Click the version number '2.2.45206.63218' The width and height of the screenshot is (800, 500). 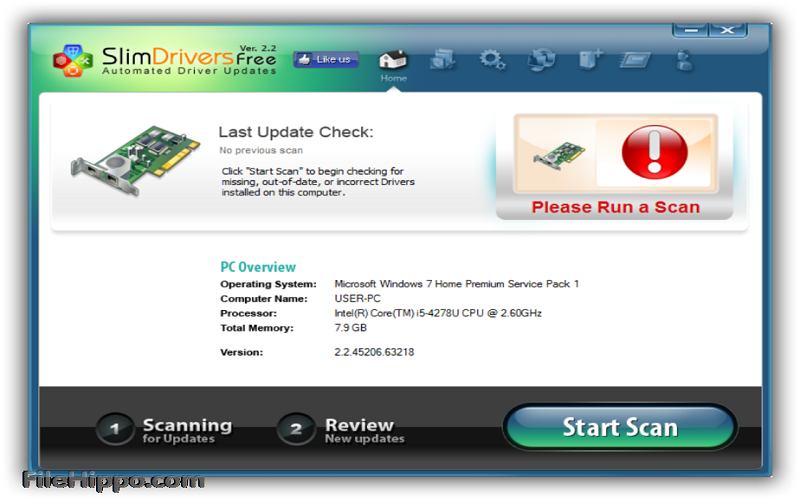[x=374, y=352]
